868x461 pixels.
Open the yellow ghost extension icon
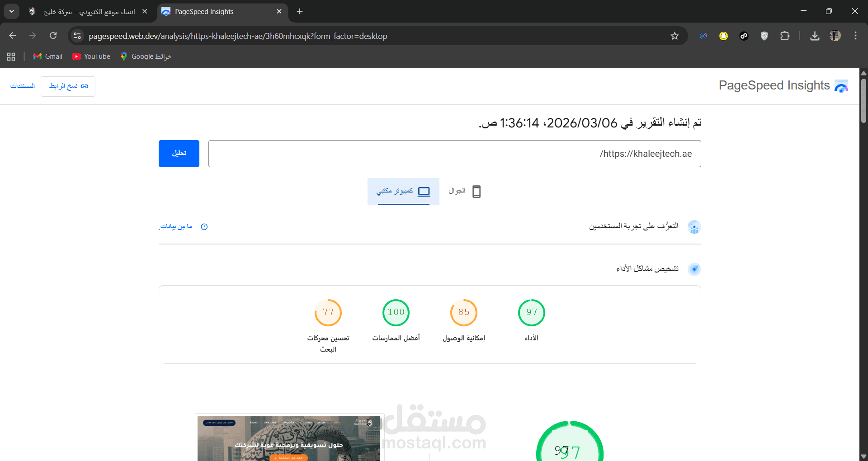tap(723, 36)
